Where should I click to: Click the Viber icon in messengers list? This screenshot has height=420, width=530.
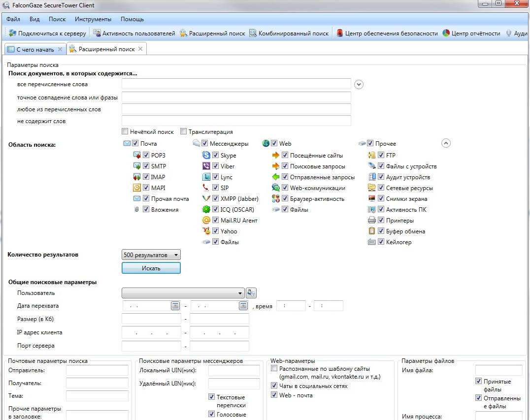click(206, 166)
